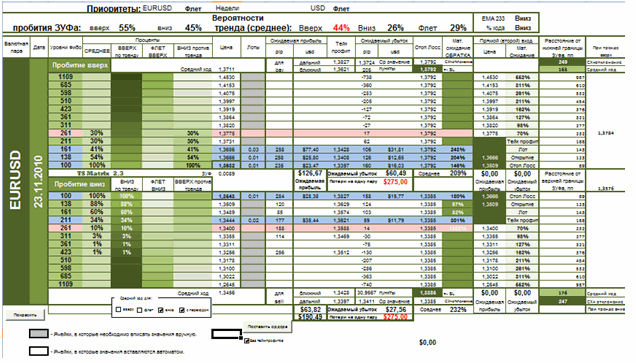Uncheck the last checkbox in Средний ход box

182,310
